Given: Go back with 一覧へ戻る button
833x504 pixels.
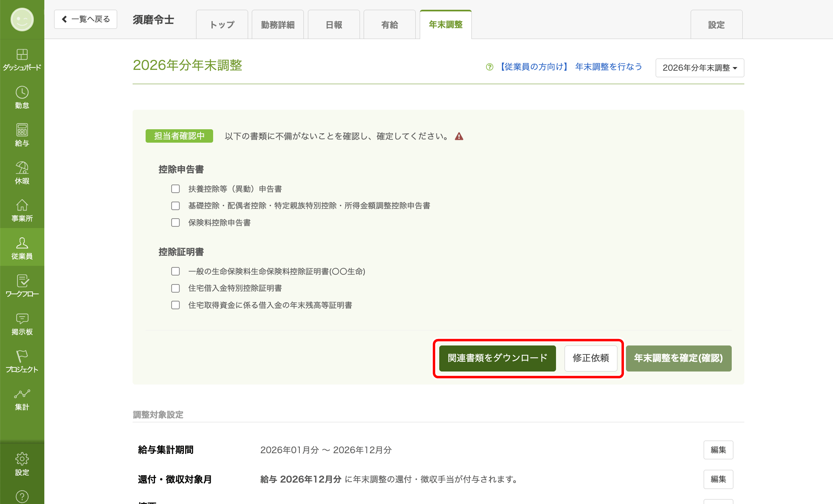Looking at the screenshot, I should pyautogui.click(x=85, y=19).
